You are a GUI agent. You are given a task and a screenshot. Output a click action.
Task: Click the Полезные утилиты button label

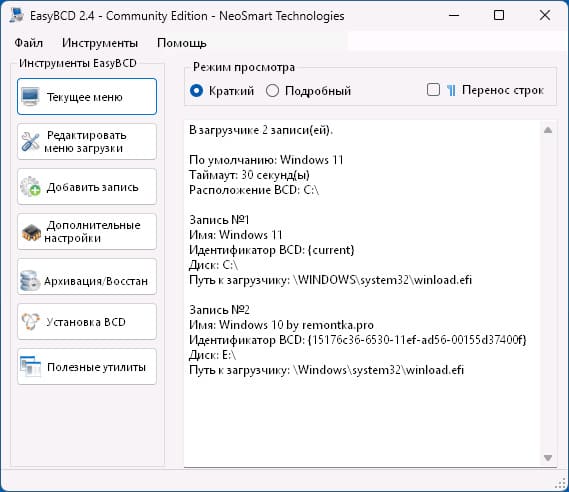point(97,367)
